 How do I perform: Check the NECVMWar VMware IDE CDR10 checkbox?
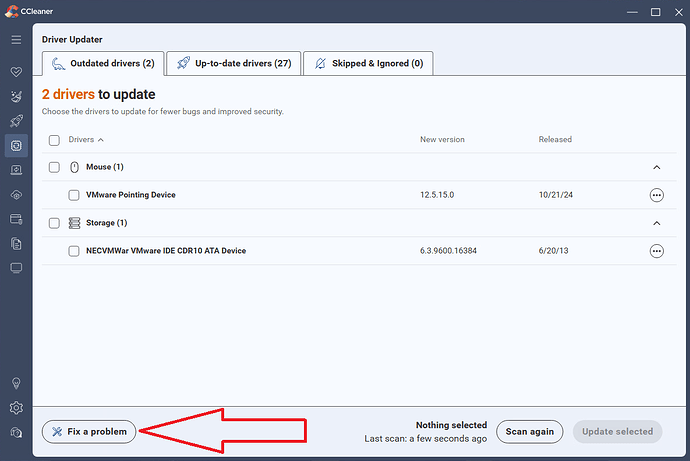[x=74, y=251]
